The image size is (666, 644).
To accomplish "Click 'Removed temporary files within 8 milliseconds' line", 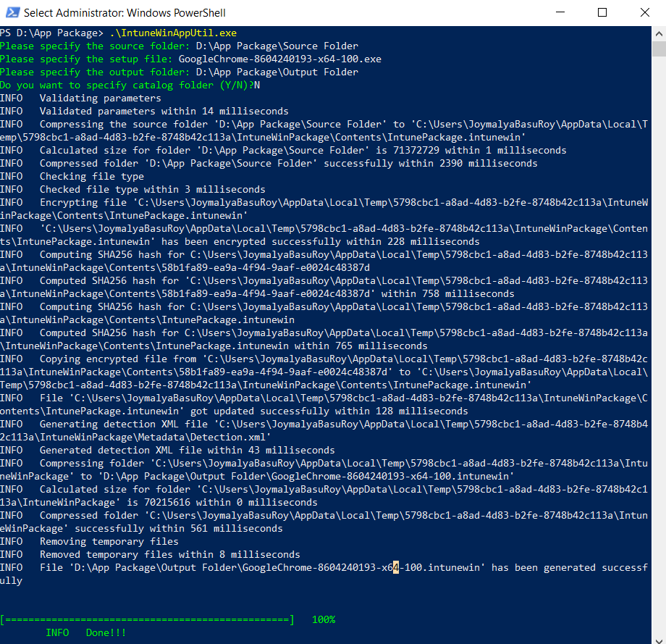I will coord(150,555).
